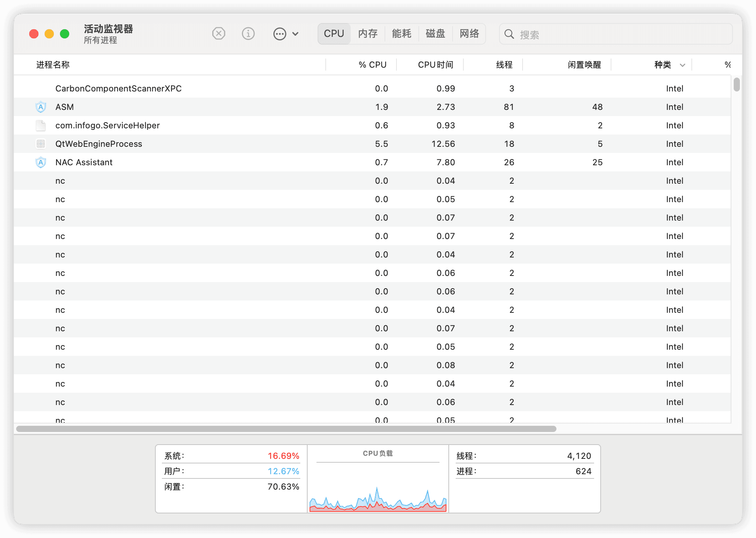The height and width of the screenshot is (538, 756).
Task: Switch to the 内存 tab
Action: (x=368, y=34)
